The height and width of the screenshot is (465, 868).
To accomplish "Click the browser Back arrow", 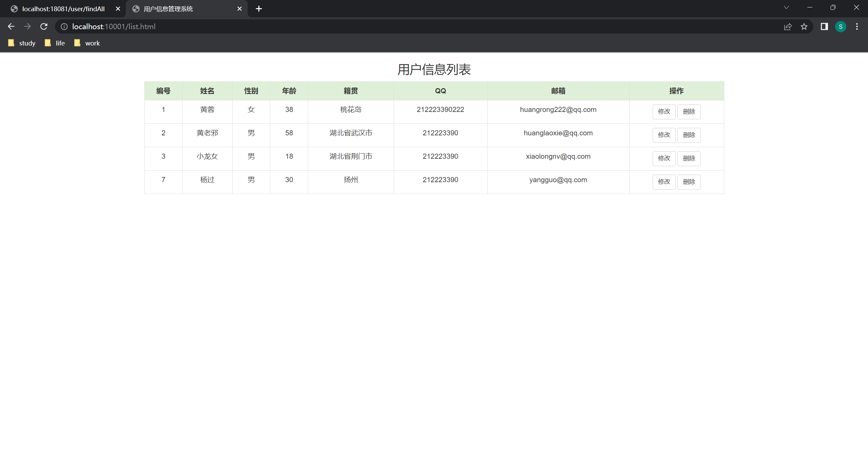I will point(11,26).
